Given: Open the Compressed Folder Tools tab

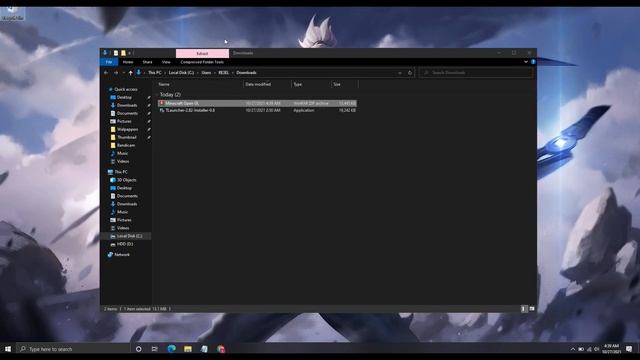Looking at the screenshot, I should 202,62.
